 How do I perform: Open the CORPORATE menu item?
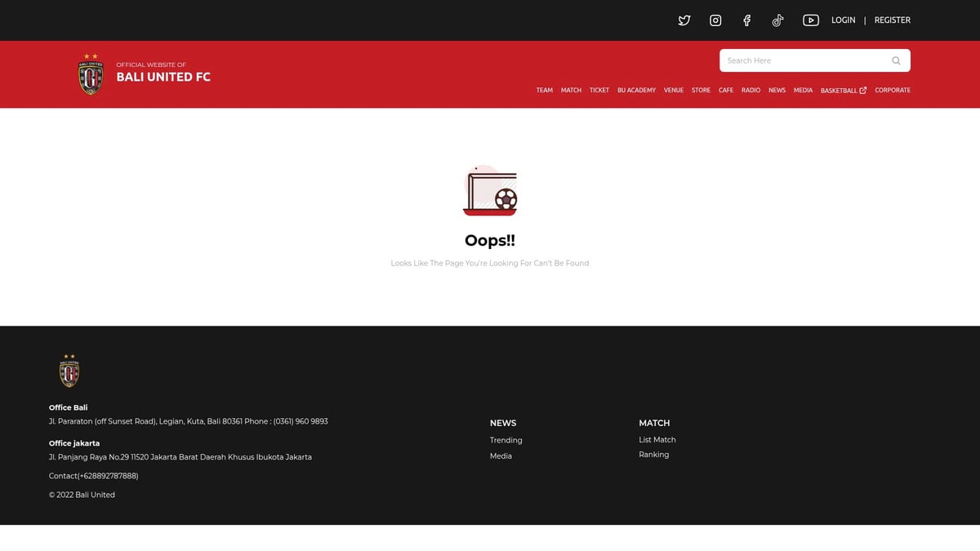tap(893, 91)
